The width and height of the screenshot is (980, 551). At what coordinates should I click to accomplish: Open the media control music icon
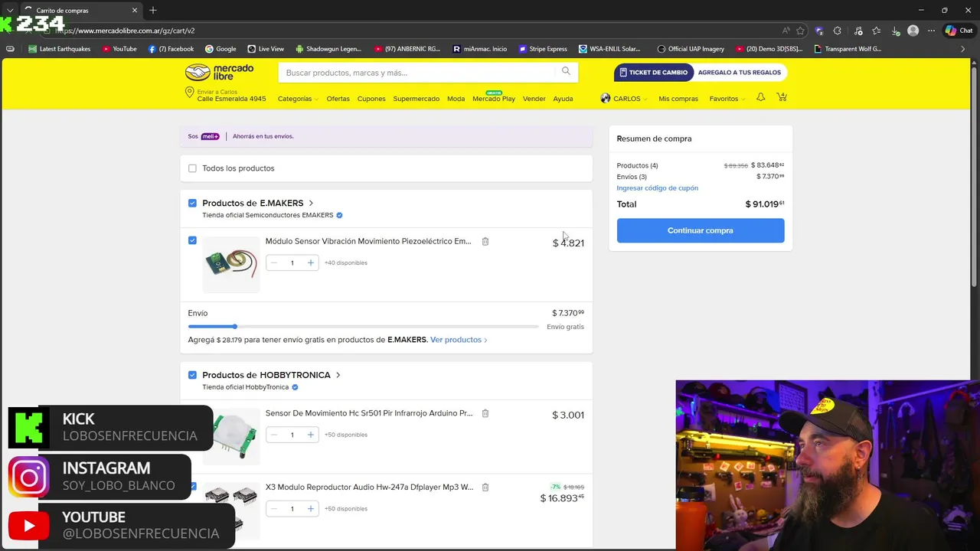[x=857, y=31]
